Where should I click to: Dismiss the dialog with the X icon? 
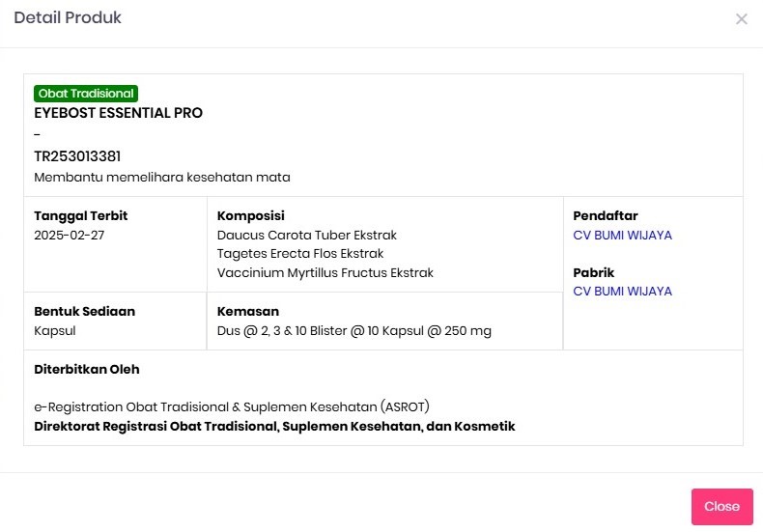(741, 19)
